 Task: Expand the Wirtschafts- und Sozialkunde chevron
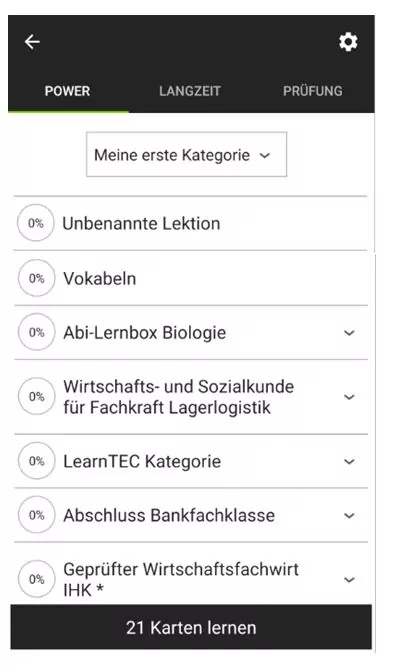point(349,397)
